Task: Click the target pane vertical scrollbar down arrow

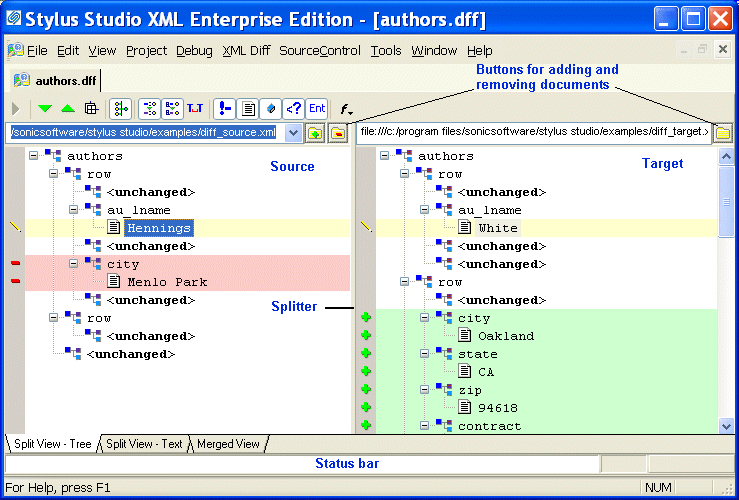Action: tap(727, 425)
